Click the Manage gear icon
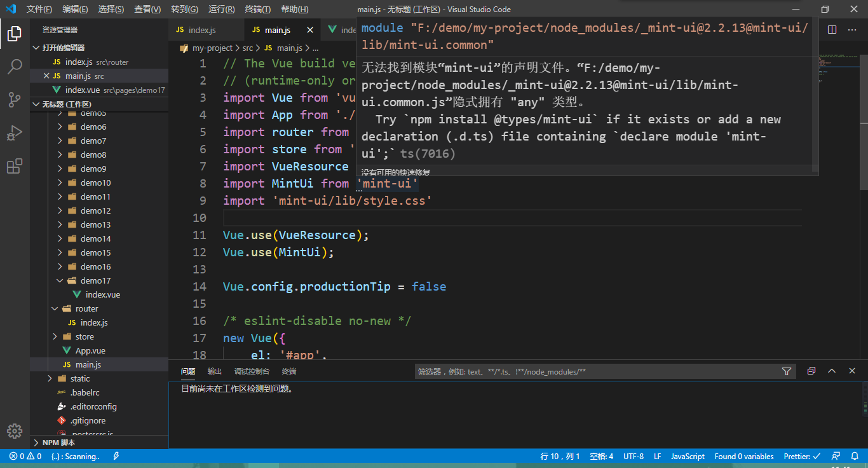This screenshot has width=868, height=468. [x=15, y=430]
